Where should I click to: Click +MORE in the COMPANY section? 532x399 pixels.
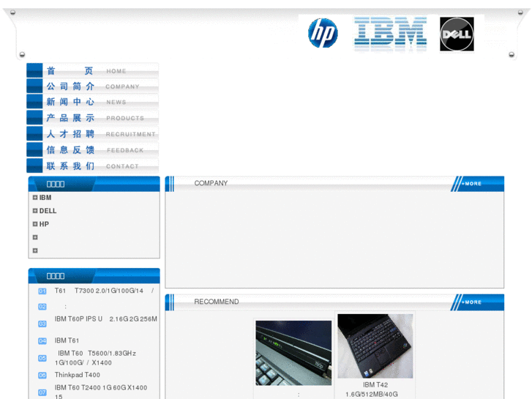pyautogui.click(x=471, y=184)
